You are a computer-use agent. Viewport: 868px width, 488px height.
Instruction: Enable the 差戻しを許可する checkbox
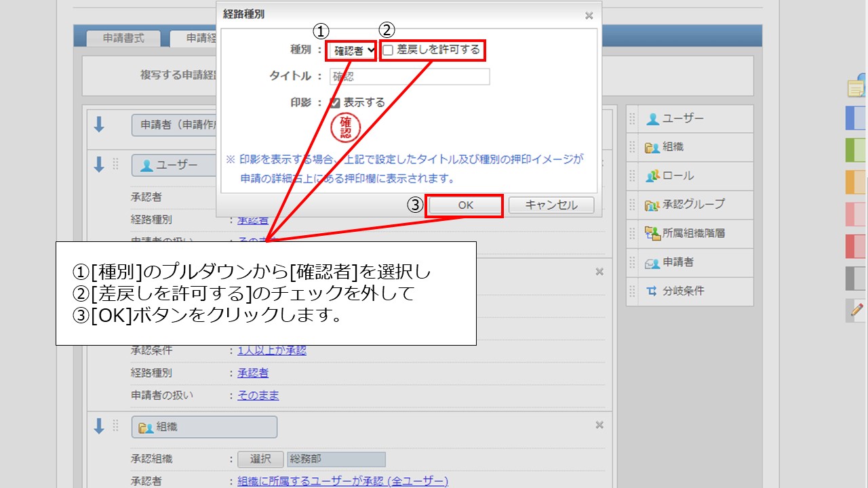(x=388, y=50)
